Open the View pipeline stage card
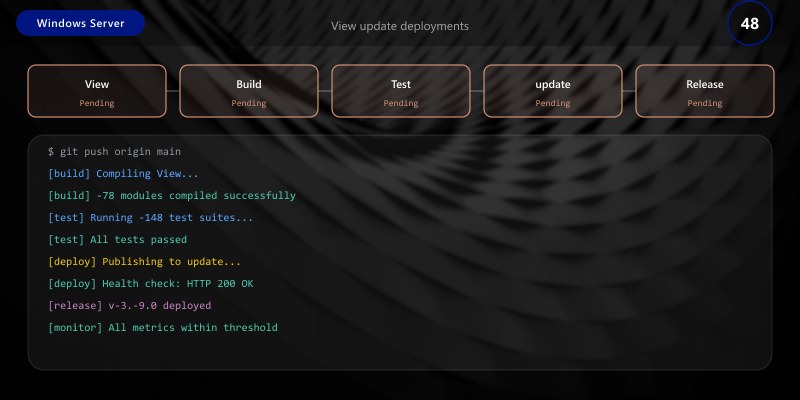Image resolution: width=800 pixels, height=400 pixels. (97, 91)
